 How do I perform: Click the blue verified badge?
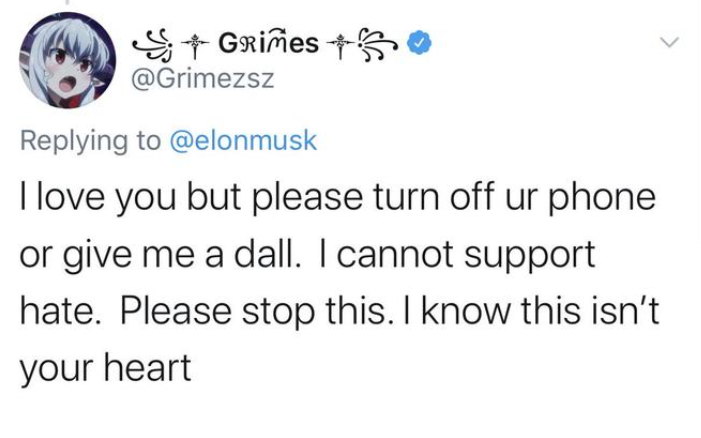[420, 44]
